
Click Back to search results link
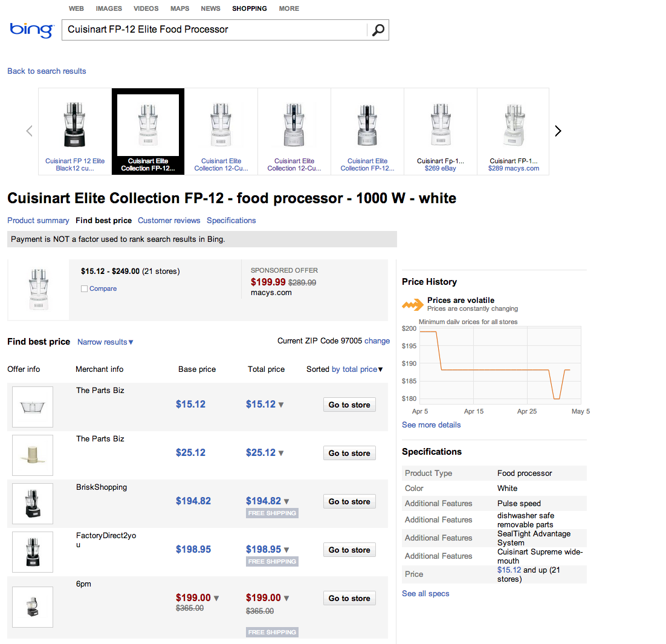point(47,71)
